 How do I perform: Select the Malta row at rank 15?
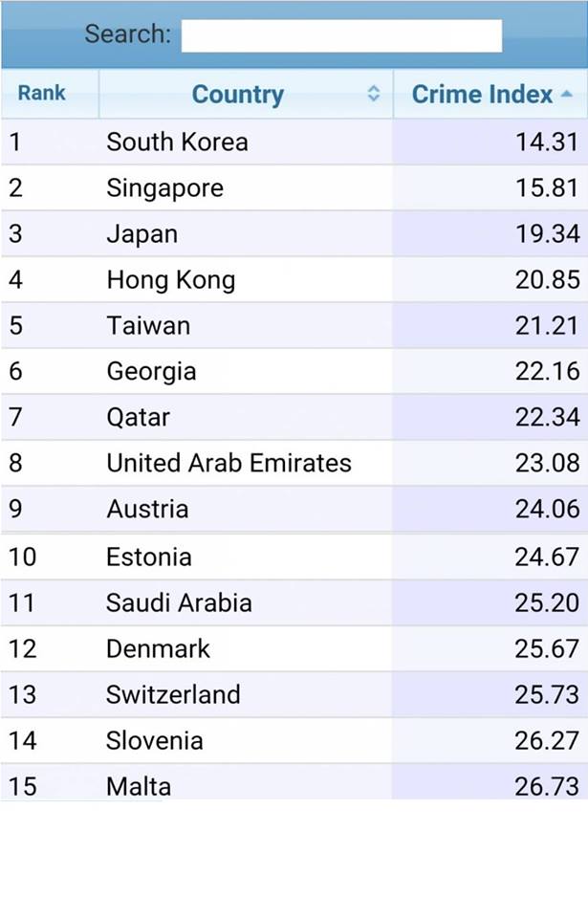294,782
